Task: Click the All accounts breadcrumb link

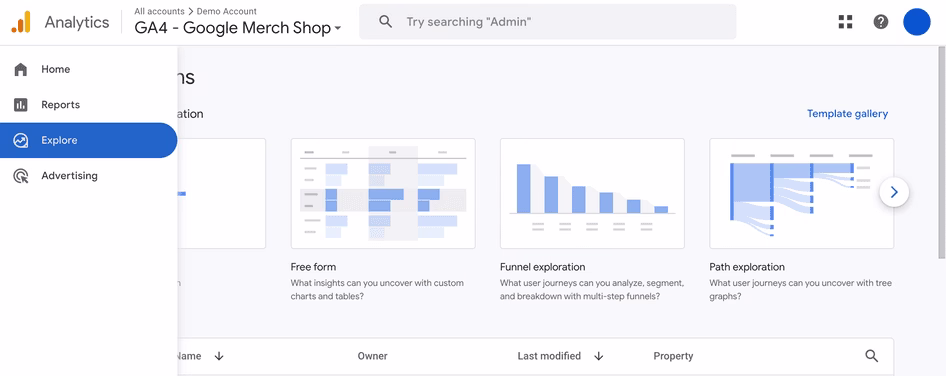Action: coord(160,11)
